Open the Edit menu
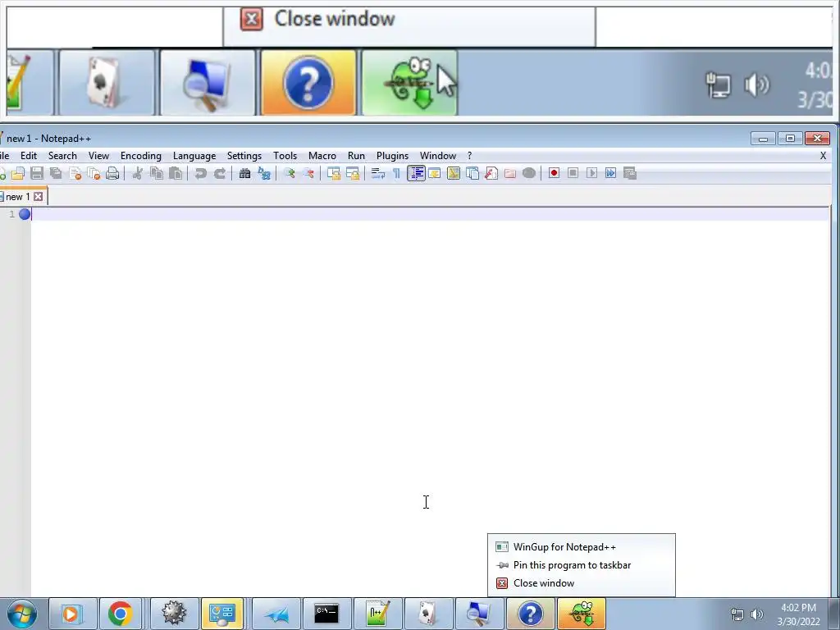 29,156
